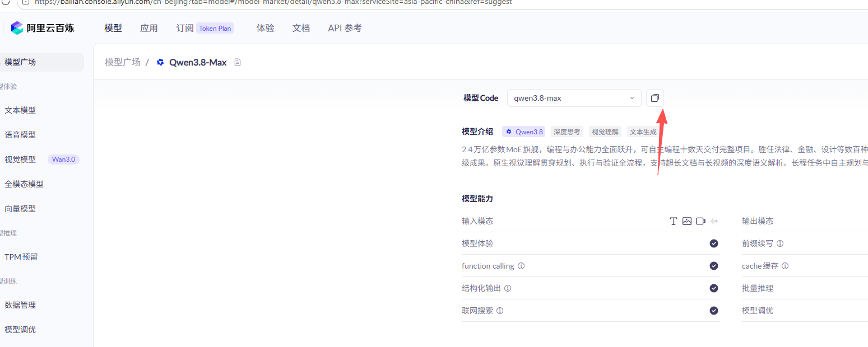Open the 文档 navigation tab
Screen dimensions: 868x347
pos(301,28)
